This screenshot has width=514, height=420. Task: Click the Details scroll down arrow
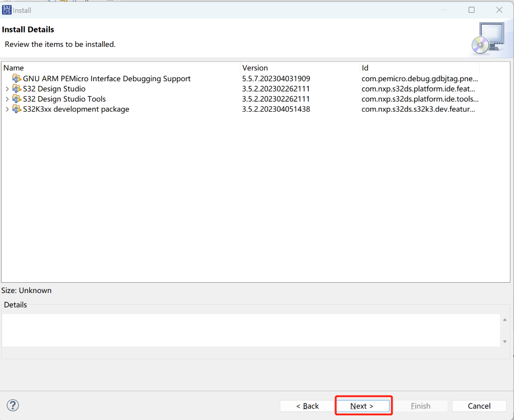(x=505, y=342)
